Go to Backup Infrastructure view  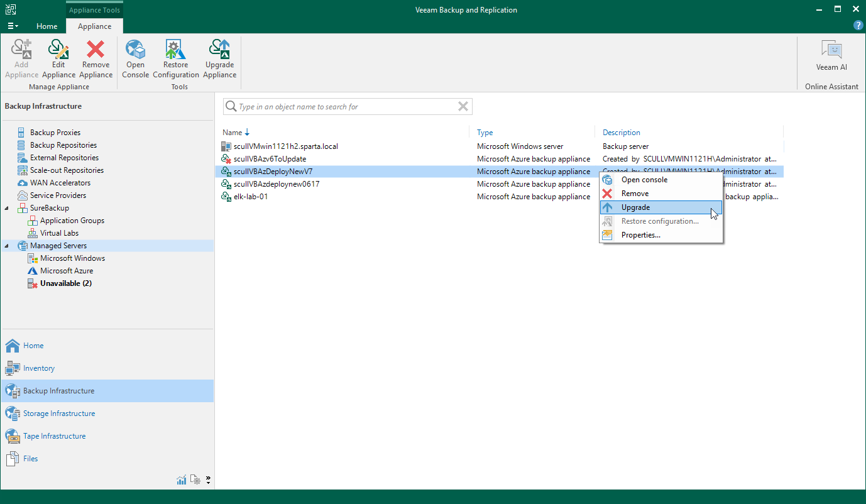pyautogui.click(x=107, y=391)
